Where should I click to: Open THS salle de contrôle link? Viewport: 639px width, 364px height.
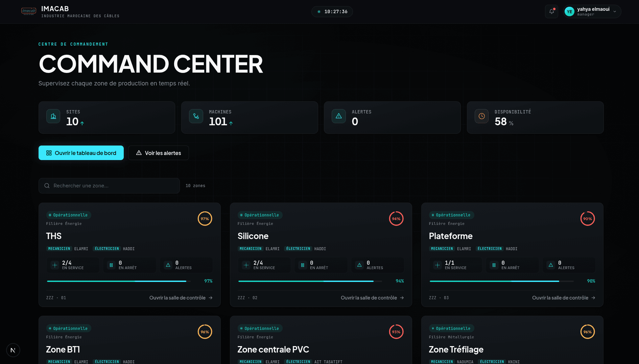[x=181, y=298]
